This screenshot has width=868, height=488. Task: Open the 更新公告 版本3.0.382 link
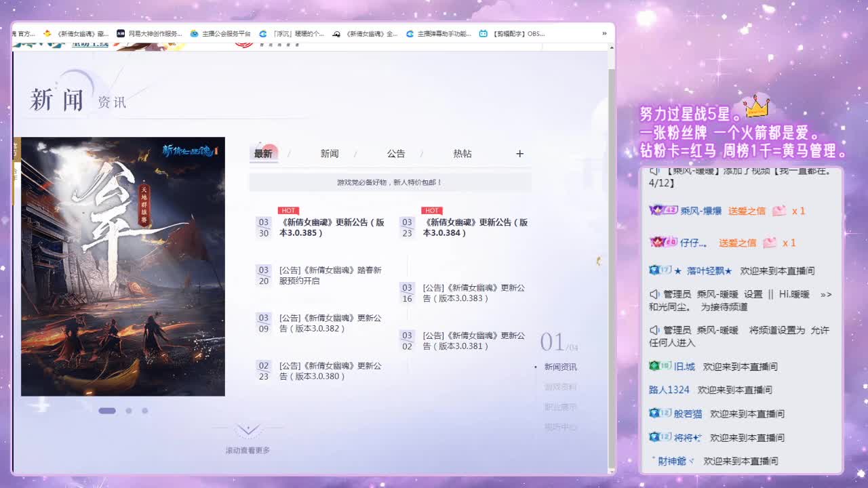point(330,323)
